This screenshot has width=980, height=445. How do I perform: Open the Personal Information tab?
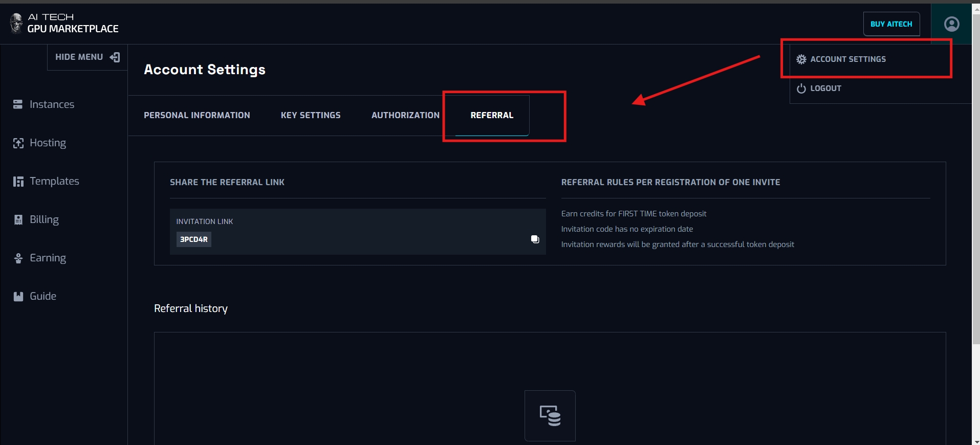coord(197,116)
